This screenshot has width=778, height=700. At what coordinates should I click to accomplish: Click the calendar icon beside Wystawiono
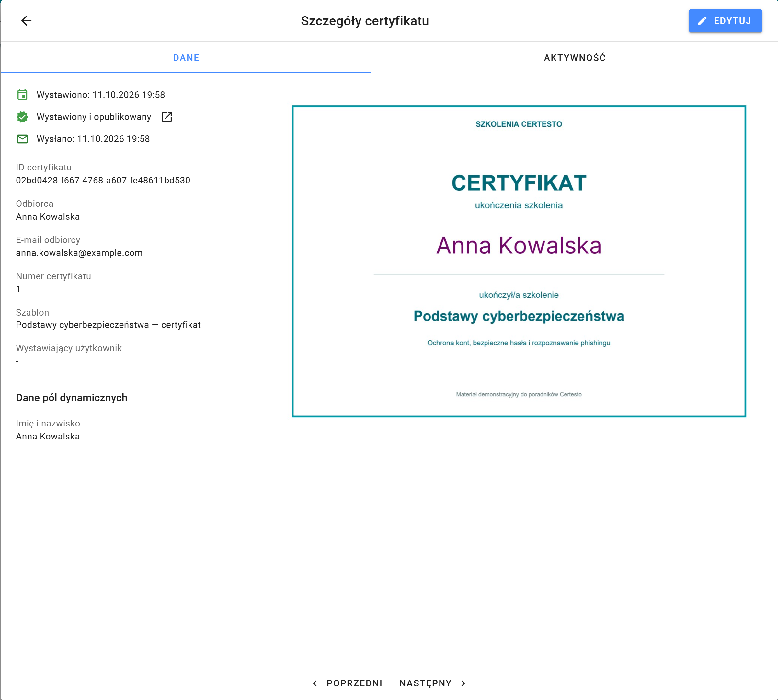(x=22, y=95)
